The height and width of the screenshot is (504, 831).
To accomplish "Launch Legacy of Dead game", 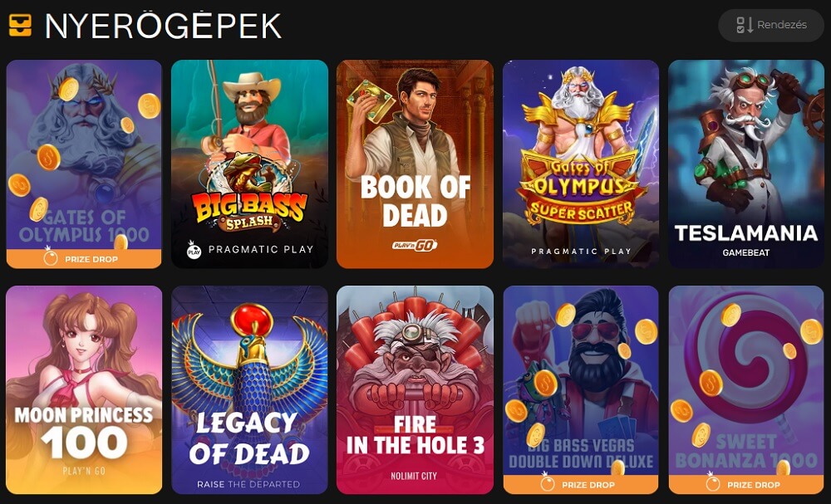I will tap(249, 389).
